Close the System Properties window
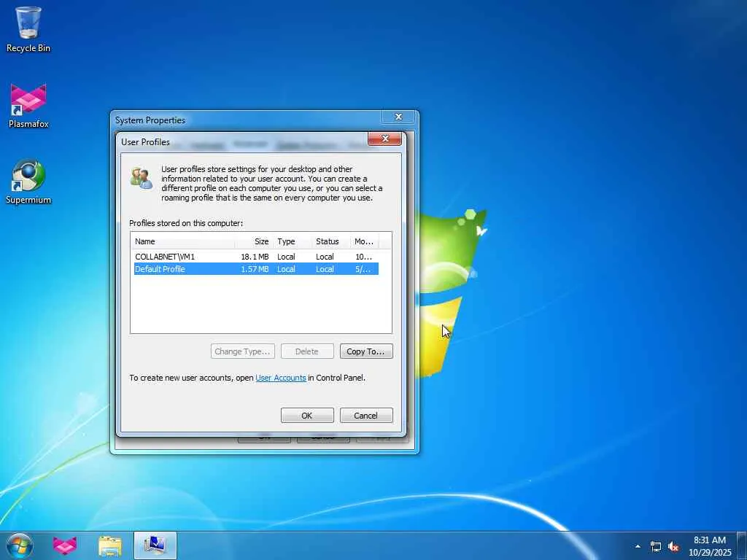 [399, 117]
